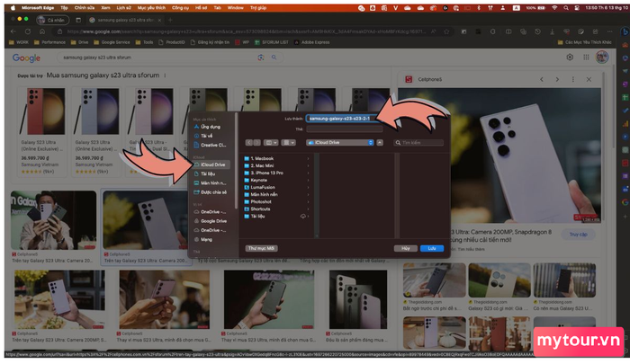Open the Lịch sử menu

pos(123,7)
